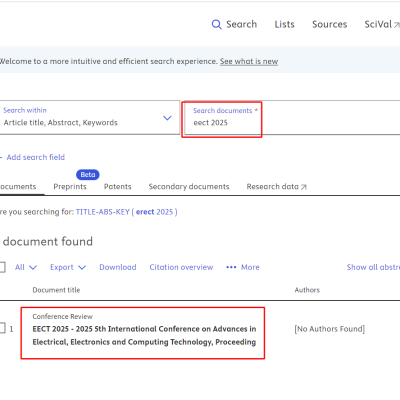The image size is (400, 400).
Task: Open the Sources menu item
Action: (329, 24)
